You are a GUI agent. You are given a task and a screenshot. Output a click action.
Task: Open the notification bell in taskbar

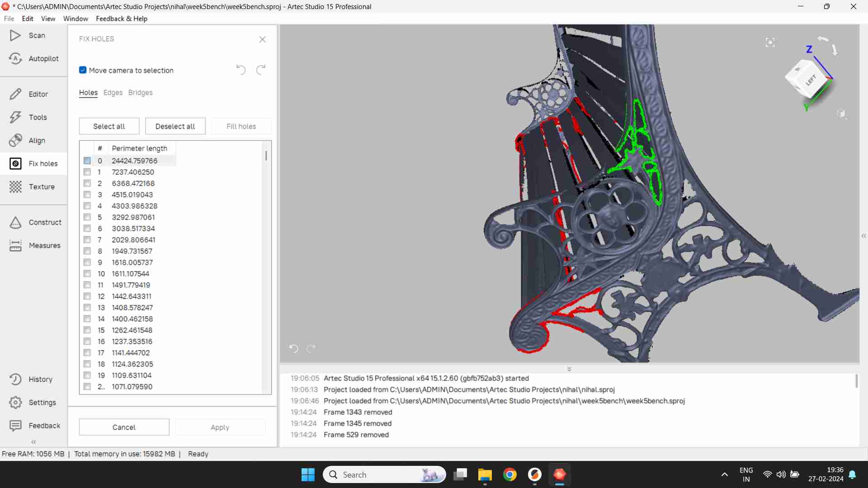[x=852, y=474]
